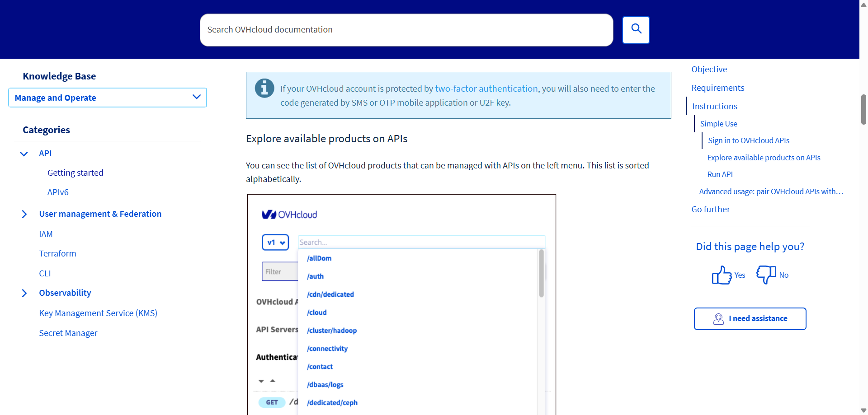
Task: Expand User management & Federation chevron
Action: (24, 214)
